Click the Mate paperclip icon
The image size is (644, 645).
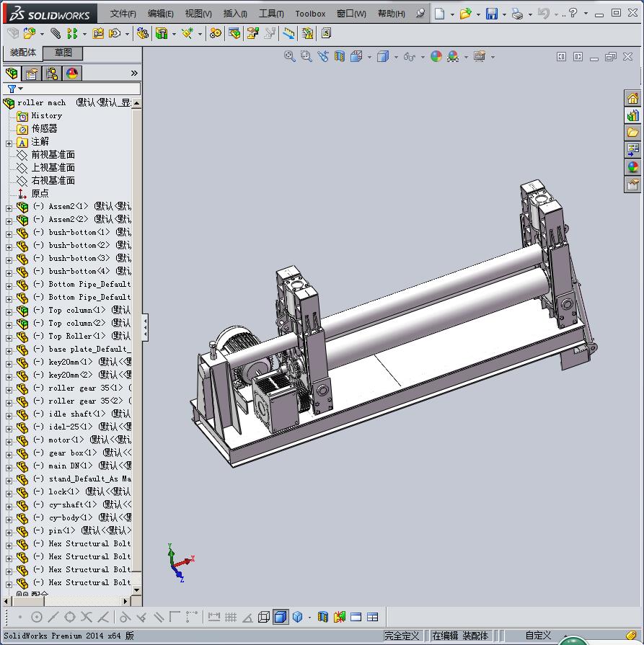(56, 33)
